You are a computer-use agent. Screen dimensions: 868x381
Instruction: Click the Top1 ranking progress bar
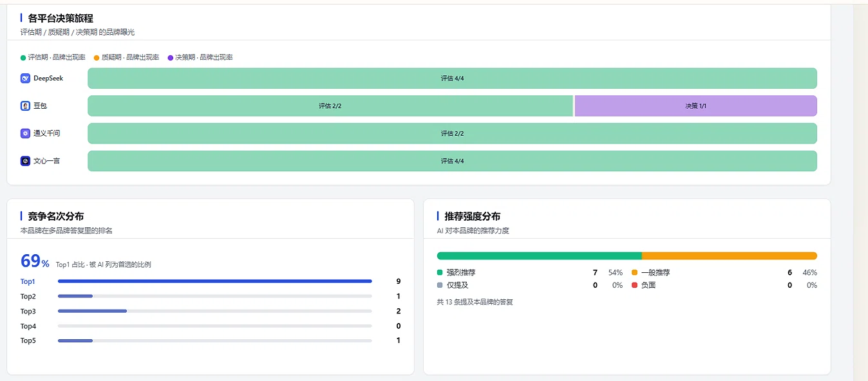point(215,281)
